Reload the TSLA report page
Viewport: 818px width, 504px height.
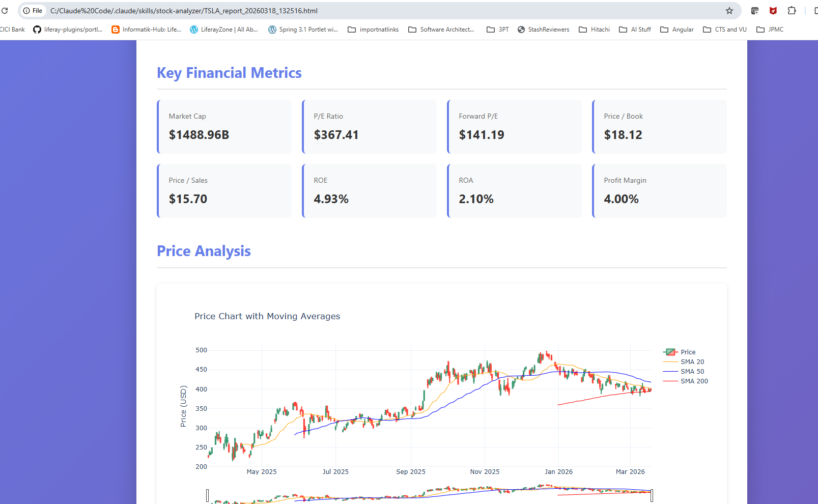pyautogui.click(x=5, y=11)
